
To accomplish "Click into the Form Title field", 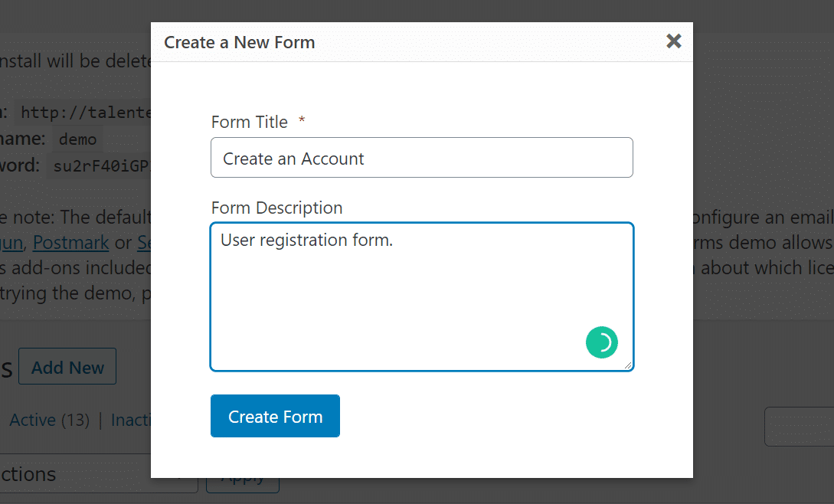I will 421,158.
